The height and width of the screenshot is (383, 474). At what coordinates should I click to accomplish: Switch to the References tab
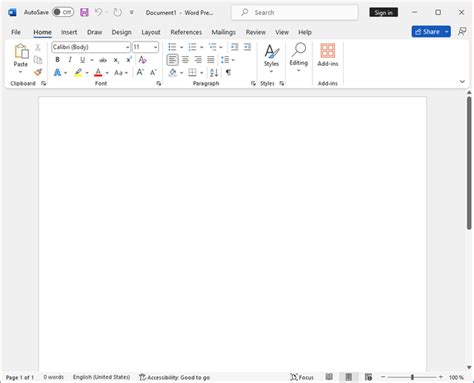(x=186, y=32)
